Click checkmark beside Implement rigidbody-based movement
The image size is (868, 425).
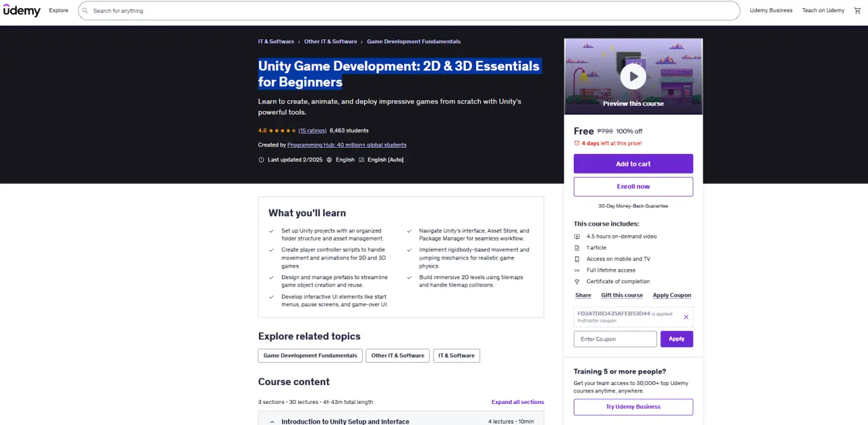(x=410, y=250)
